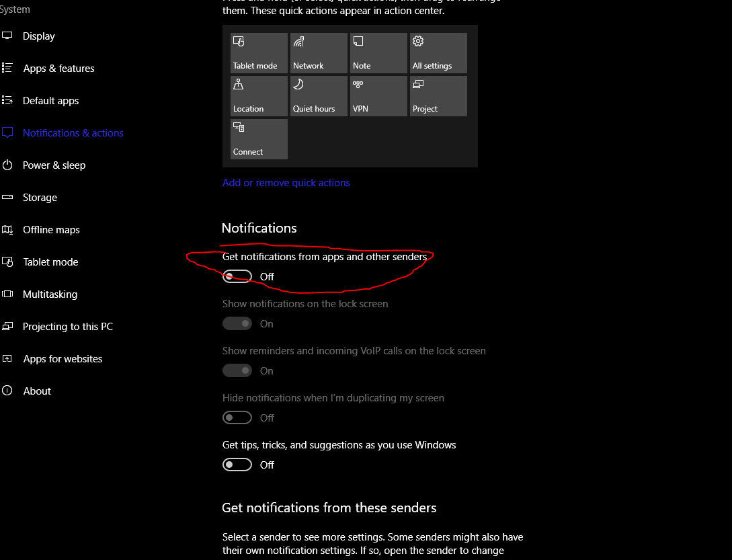Click the Display monitor icon in sidebar
The width and height of the screenshot is (732, 560).
tap(7, 36)
